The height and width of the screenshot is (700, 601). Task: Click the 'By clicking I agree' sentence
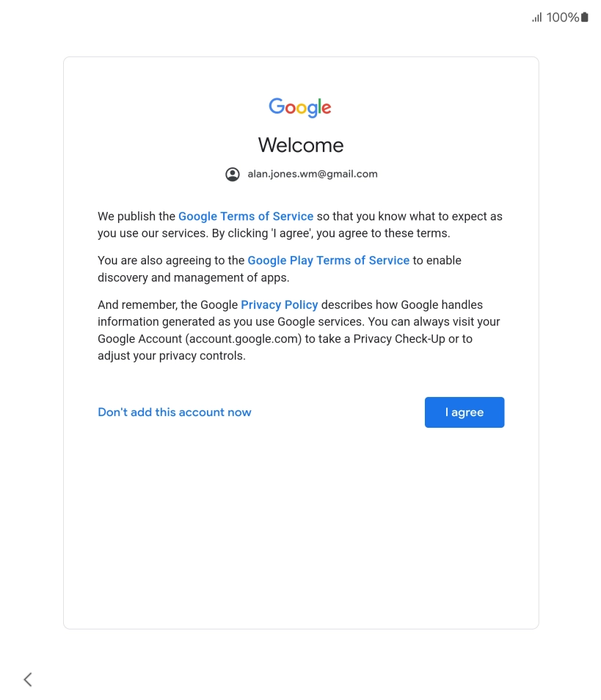tap(331, 233)
